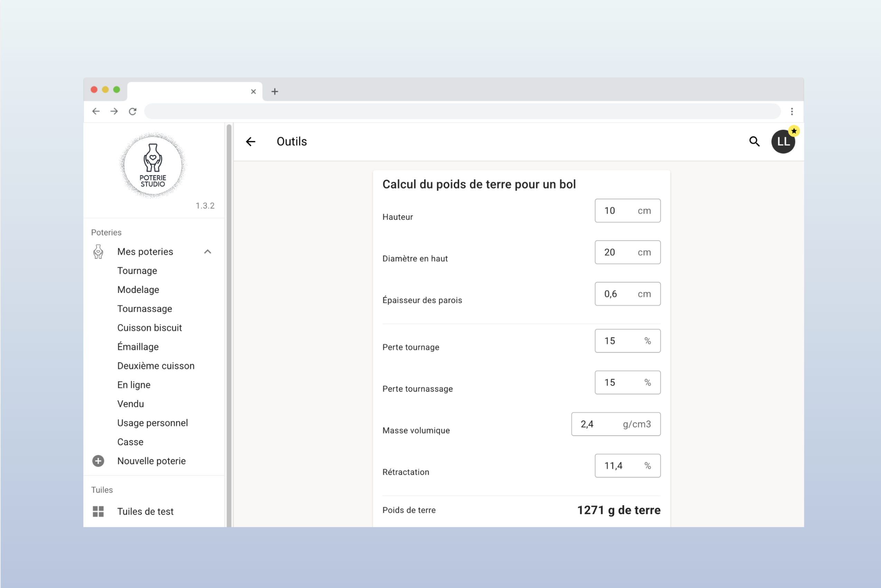
Task: Click the vase icon beside Mes poteries
Action: (x=98, y=252)
